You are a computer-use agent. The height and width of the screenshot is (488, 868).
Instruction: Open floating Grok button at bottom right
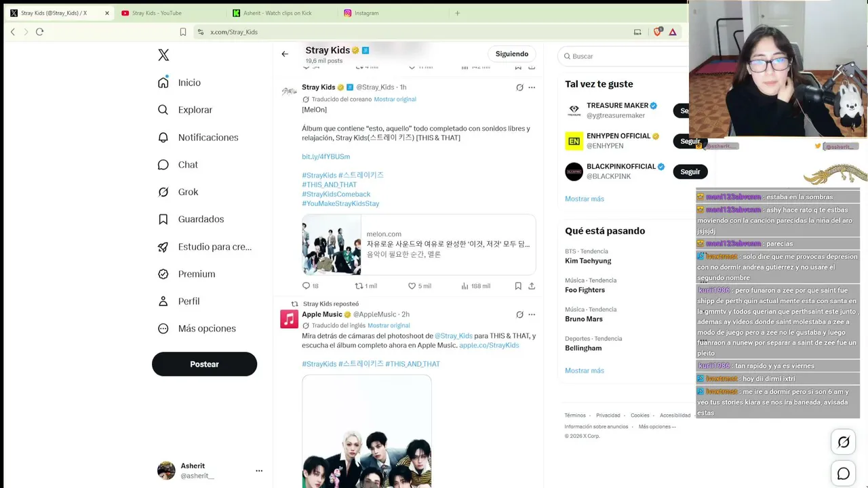844,442
